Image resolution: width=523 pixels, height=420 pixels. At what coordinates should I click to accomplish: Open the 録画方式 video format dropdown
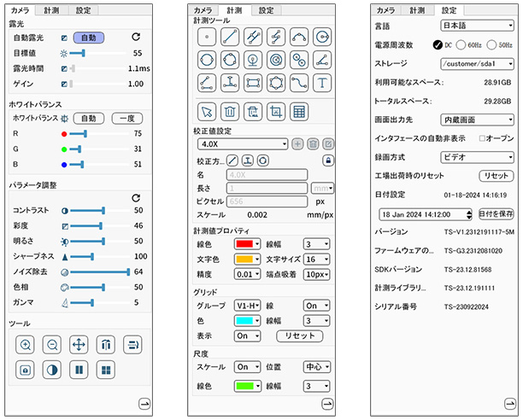475,156
